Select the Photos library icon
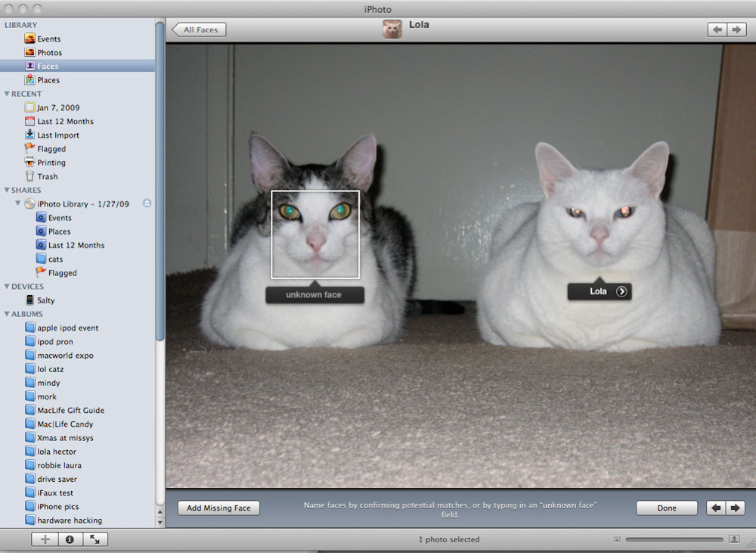This screenshot has width=756, height=553. 29,52
